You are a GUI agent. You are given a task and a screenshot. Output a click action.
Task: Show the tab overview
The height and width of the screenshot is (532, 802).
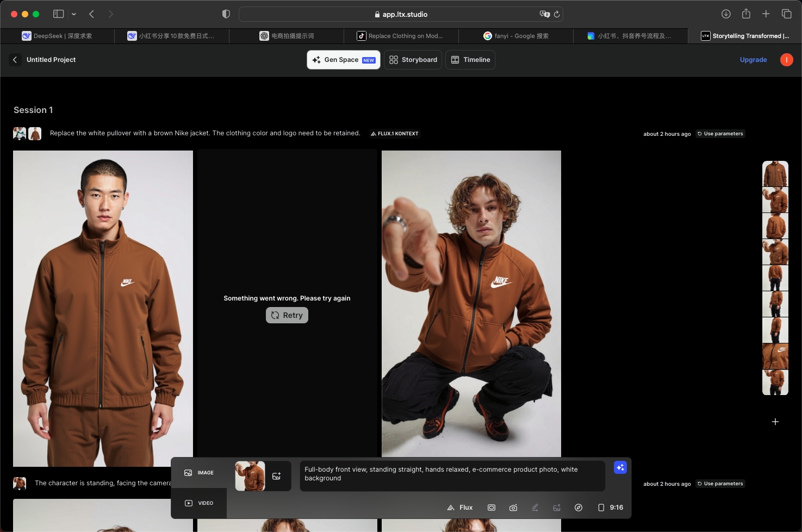[786, 14]
